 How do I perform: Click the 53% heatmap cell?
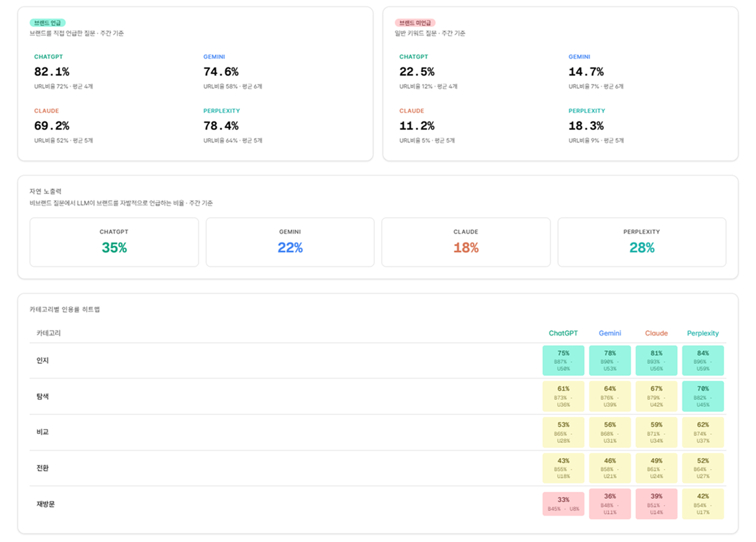point(564,433)
